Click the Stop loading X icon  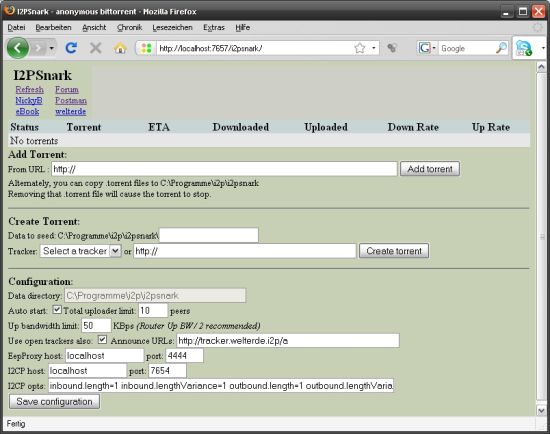pyautogui.click(x=95, y=48)
